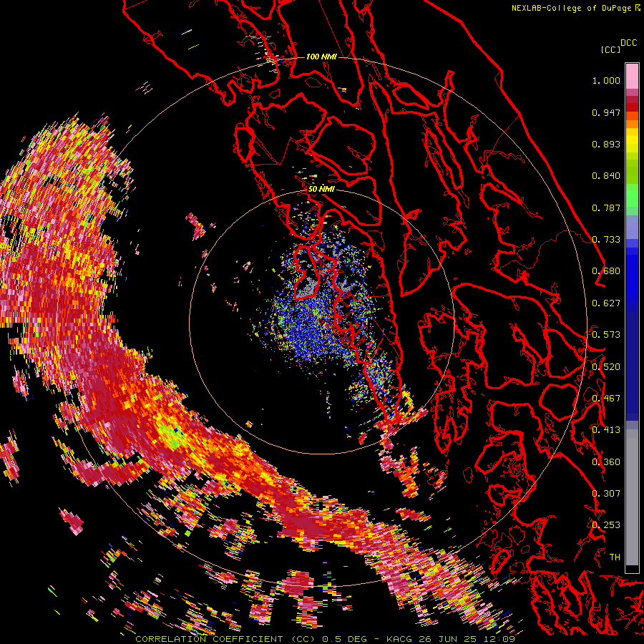Select the 0.787 legend value
This screenshot has height=644, width=644.
click(606, 208)
